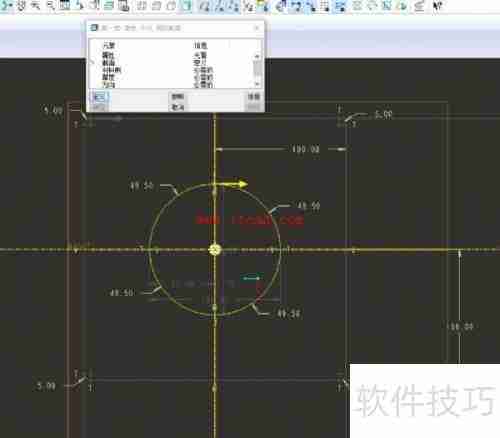Close the element definition dialog
The width and height of the screenshot is (500, 438).
(257, 28)
